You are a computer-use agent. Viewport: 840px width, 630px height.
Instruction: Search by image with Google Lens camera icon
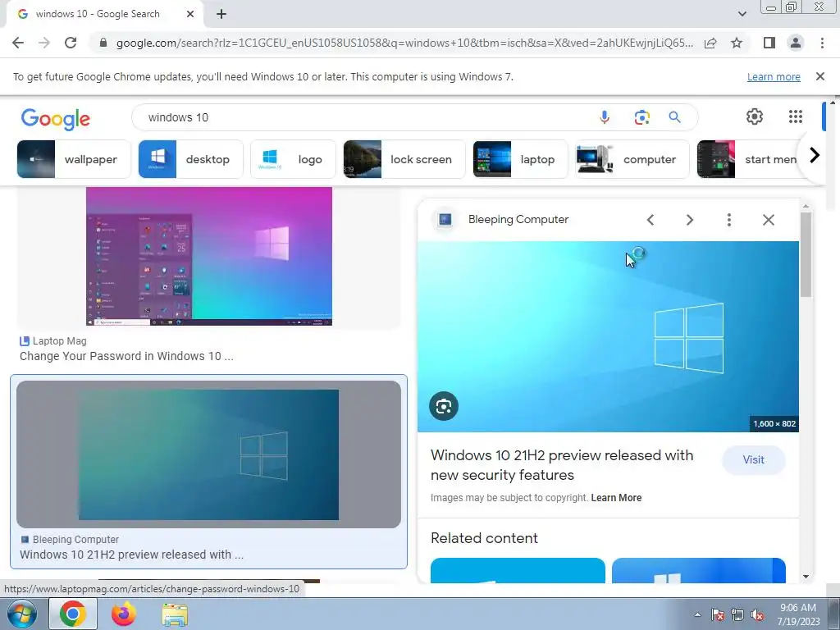[x=641, y=117]
